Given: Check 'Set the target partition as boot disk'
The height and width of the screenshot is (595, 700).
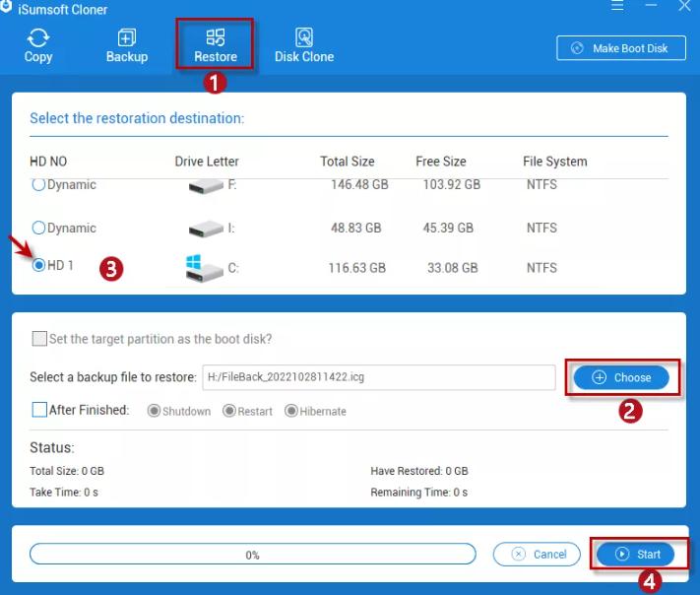Looking at the screenshot, I should click(x=39, y=339).
